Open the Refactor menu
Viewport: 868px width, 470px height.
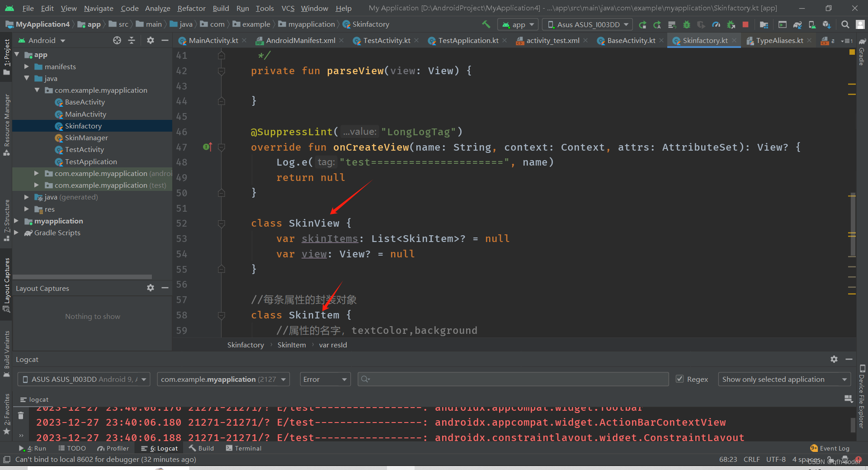pos(191,8)
